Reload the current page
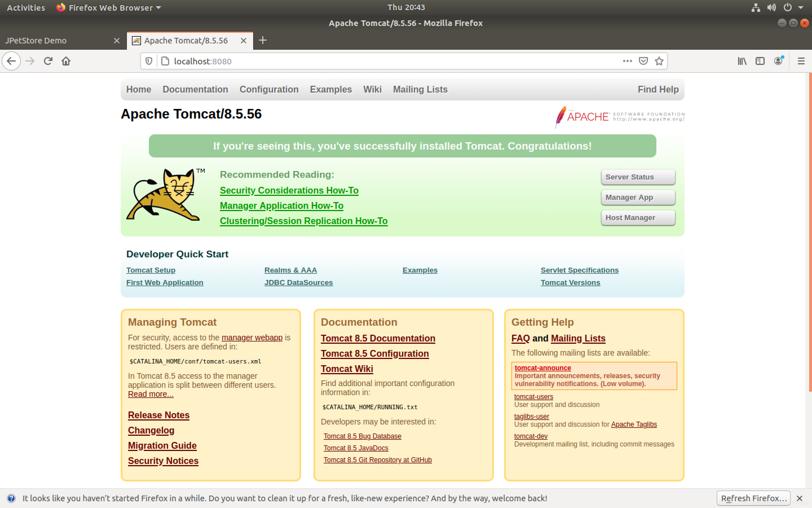This screenshot has height=508, width=812. coord(48,61)
